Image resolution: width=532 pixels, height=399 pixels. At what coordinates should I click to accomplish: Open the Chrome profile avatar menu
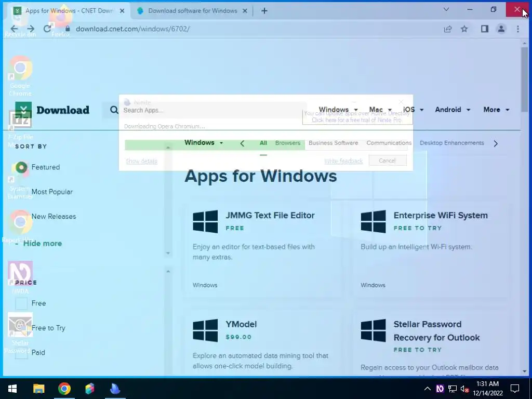click(x=501, y=29)
